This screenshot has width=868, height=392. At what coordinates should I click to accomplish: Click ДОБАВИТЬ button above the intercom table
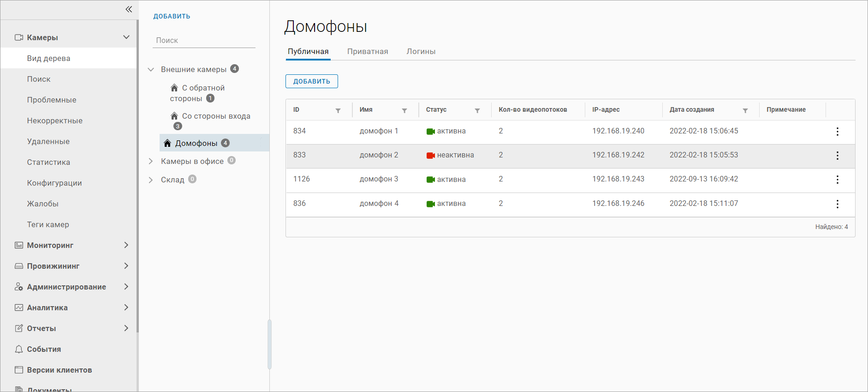tap(312, 81)
